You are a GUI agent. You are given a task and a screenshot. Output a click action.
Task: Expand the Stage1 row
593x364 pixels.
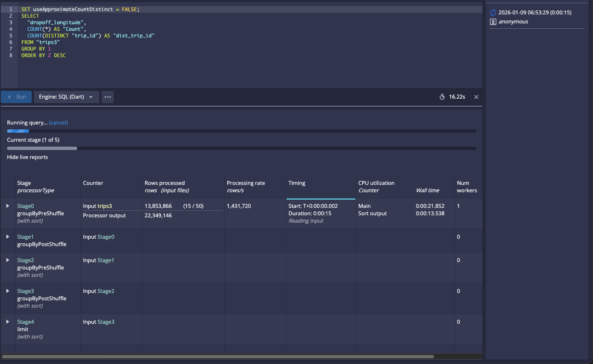coord(7,237)
